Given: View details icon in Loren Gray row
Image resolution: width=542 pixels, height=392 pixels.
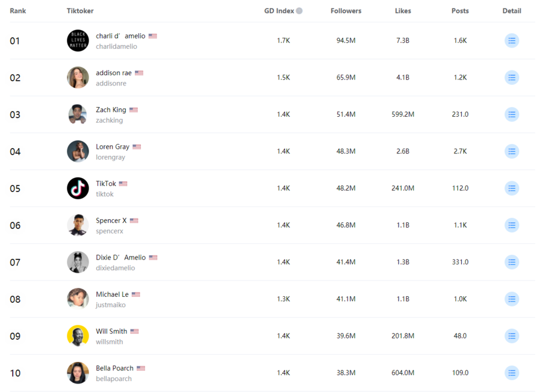Looking at the screenshot, I should (x=511, y=151).
